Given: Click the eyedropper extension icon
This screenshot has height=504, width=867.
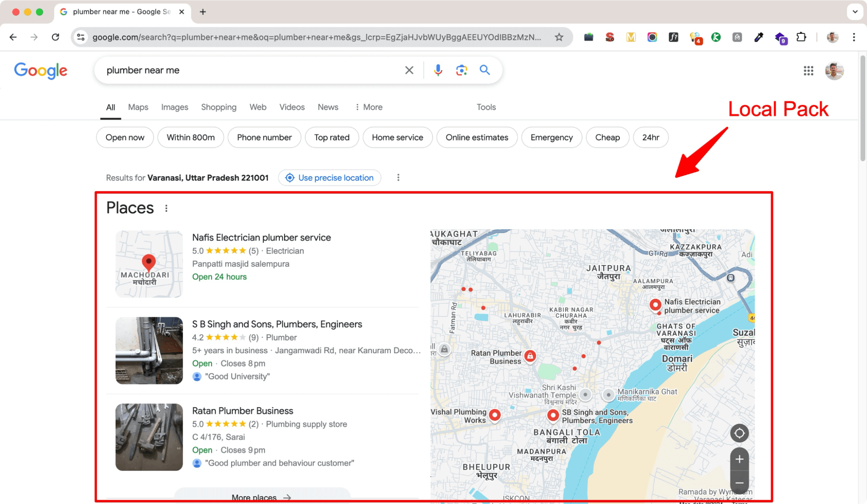Looking at the screenshot, I should [759, 37].
